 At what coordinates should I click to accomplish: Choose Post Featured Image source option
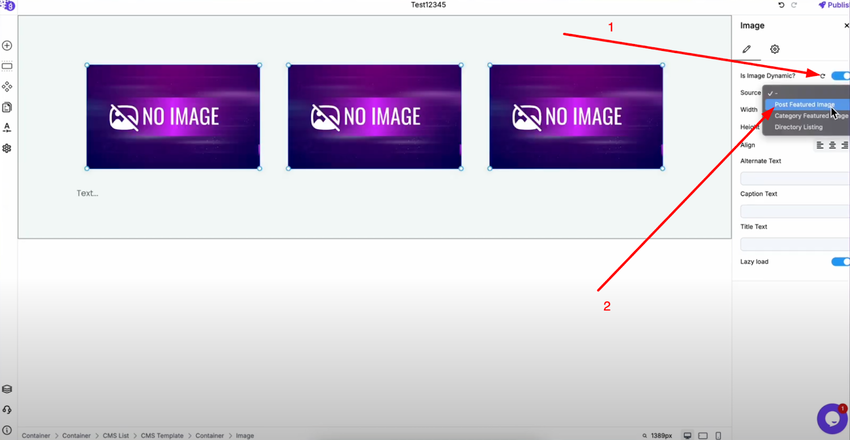pos(806,104)
